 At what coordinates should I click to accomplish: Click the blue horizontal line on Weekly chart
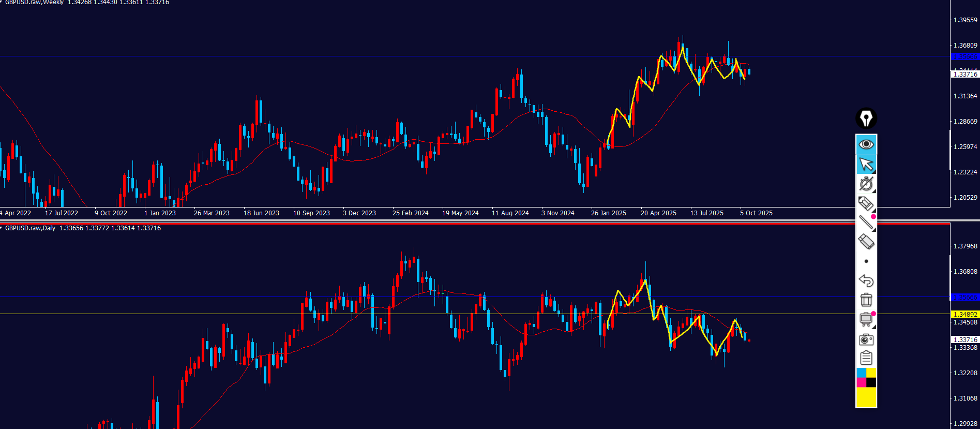[362, 56]
